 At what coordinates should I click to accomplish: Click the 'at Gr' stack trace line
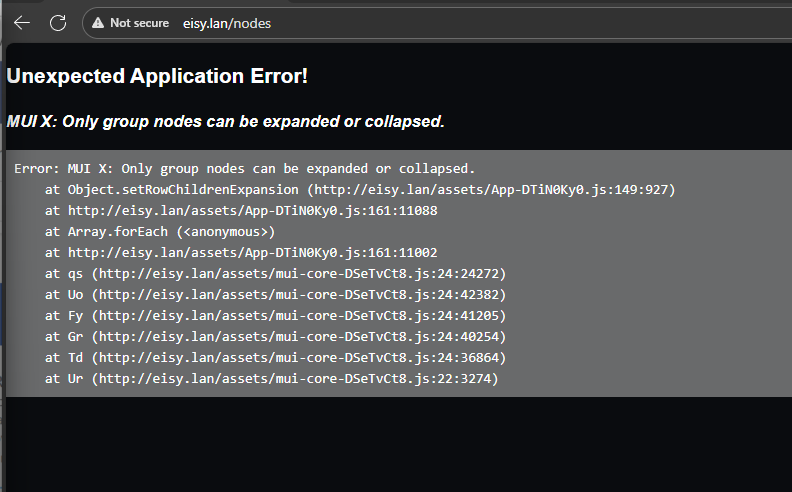click(275, 336)
